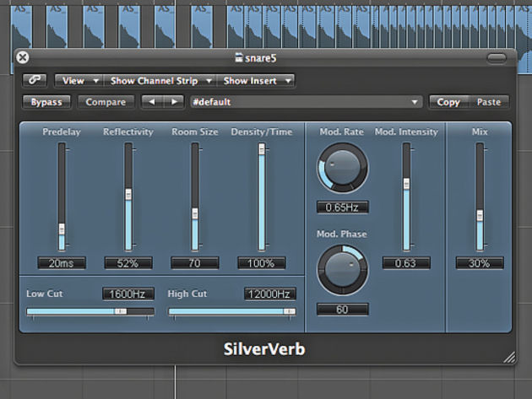Screen dimensions: 532x399
Task: Click the High Cut label
Action: coord(187,294)
